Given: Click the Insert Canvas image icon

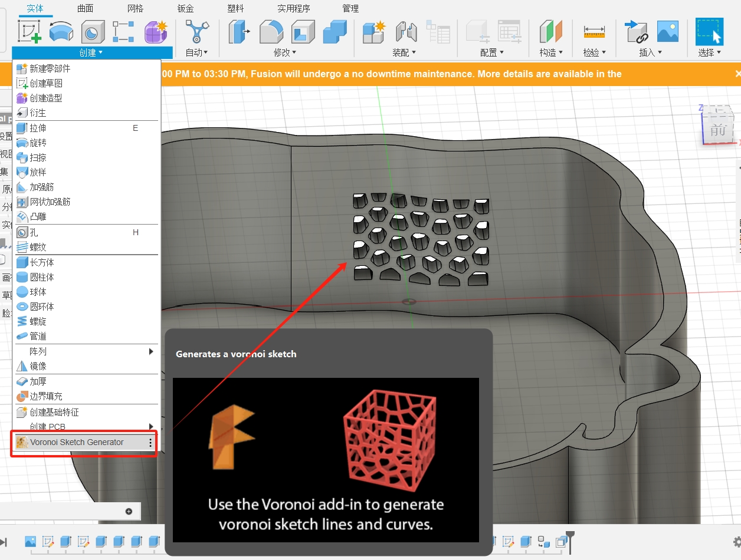Looking at the screenshot, I should tap(668, 32).
